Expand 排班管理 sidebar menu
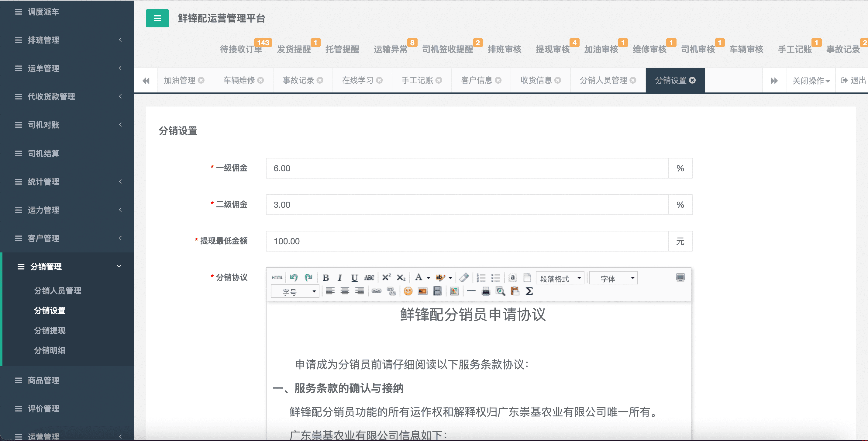This screenshot has width=868, height=441. [67, 40]
